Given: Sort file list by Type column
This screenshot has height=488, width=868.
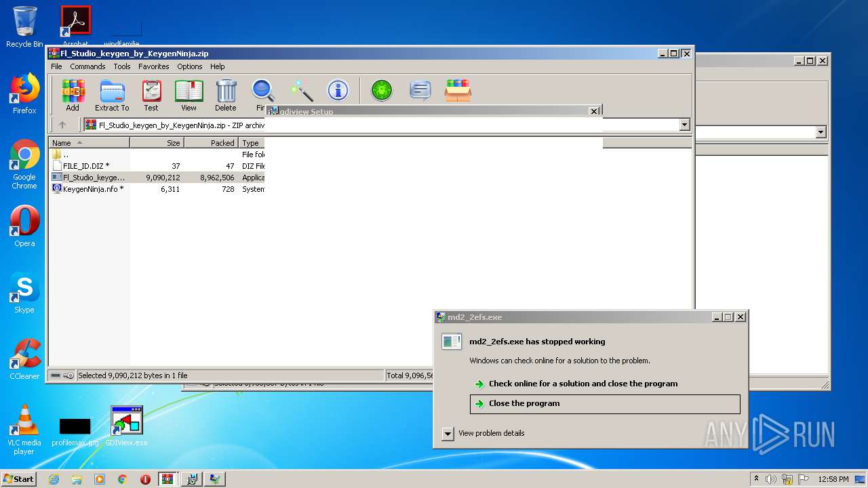Looking at the screenshot, I should (x=252, y=143).
